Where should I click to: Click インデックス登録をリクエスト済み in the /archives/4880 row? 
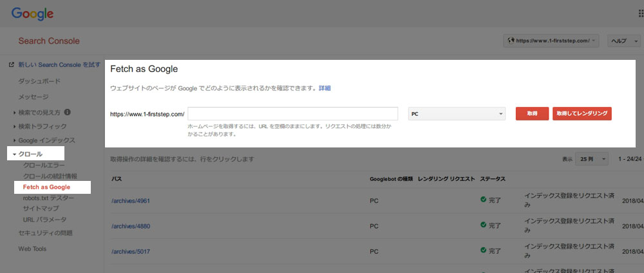coord(569,225)
